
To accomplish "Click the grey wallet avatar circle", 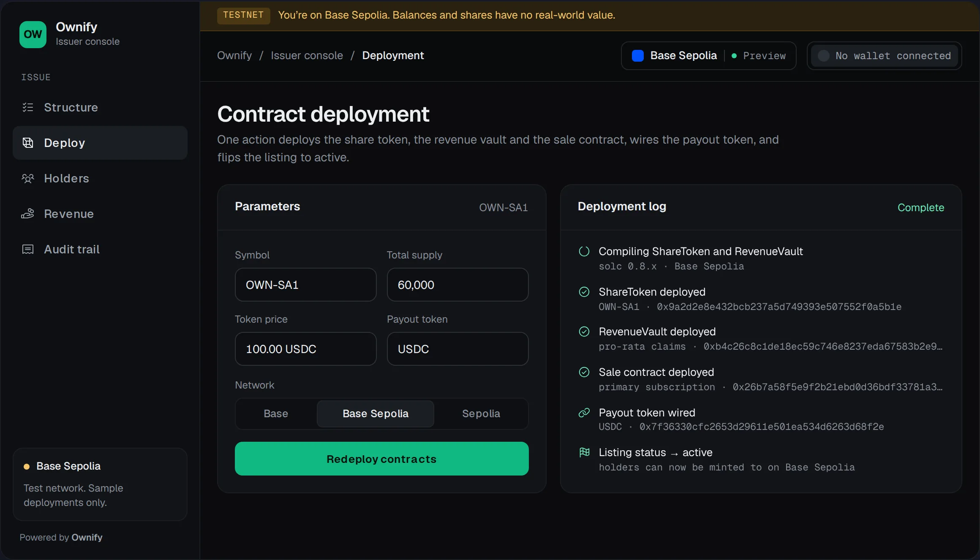I will click(824, 56).
